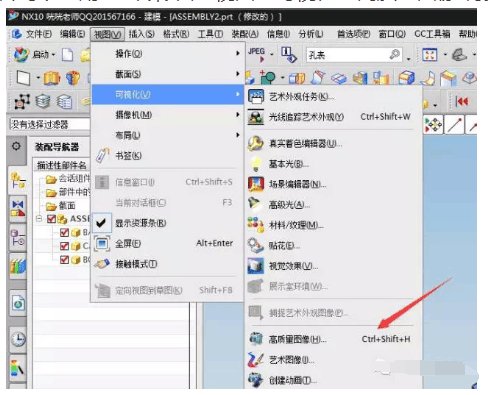
Task: Click the 描述性部件名 column header
Action: [62, 165]
